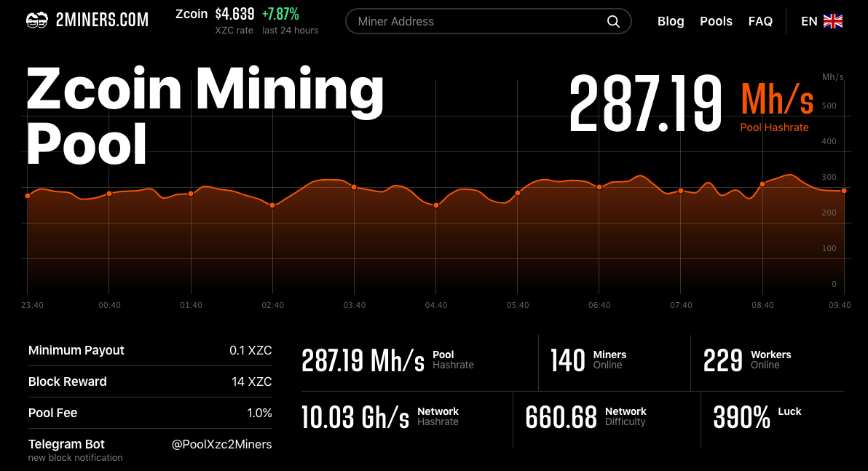Select the 09:40 chart data point
This screenshot has width=868, height=471.
[x=844, y=191]
